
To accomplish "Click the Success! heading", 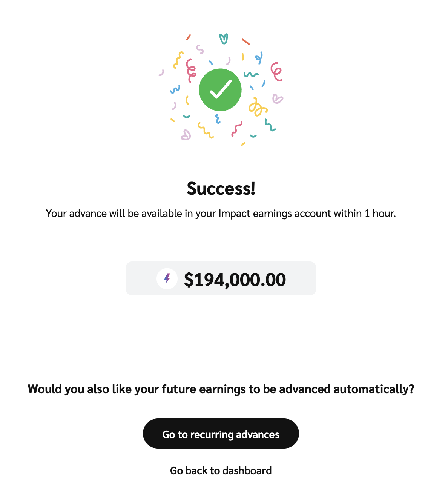I will point(221,188).
